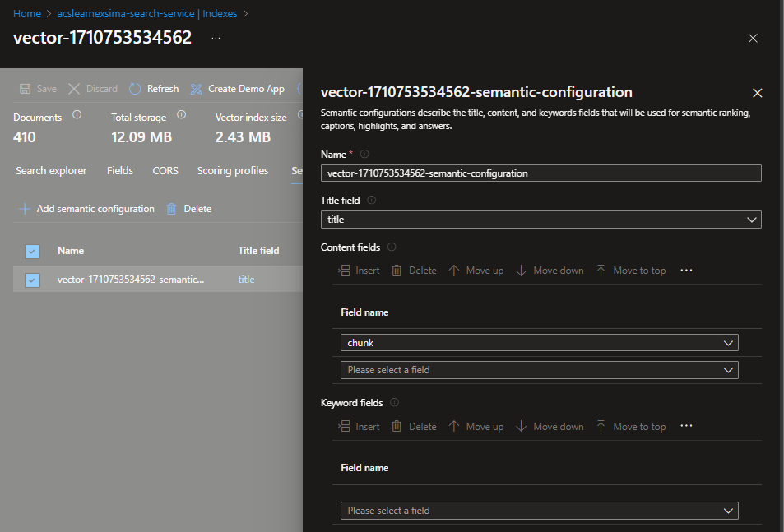Image resolution: width=784 pixels, height=532 pixels.
Task: Click Insert in the Content fields toolbar
Action: [x=359, y=271]
